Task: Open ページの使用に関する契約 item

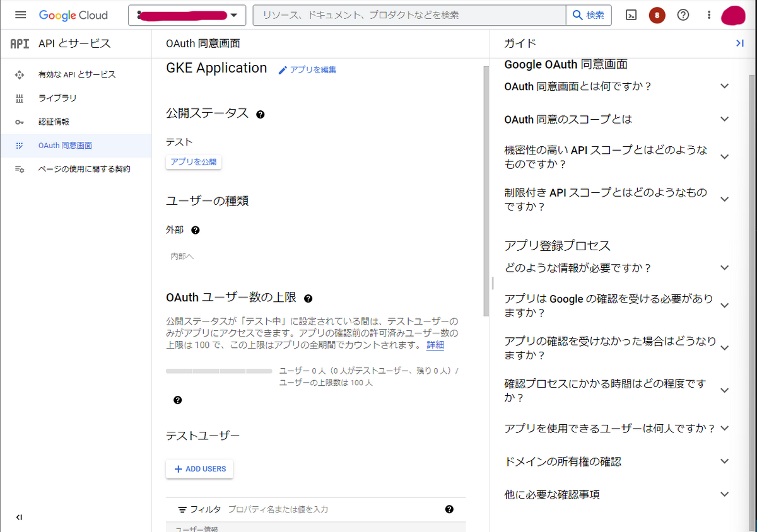Action: (76, 169)
